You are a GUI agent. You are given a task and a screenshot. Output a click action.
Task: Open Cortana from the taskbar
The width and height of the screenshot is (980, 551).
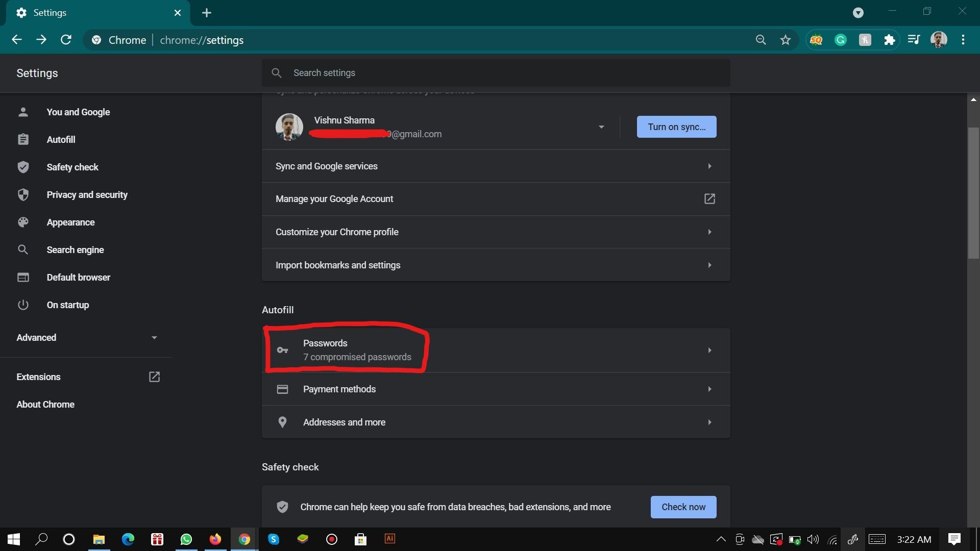click(69, 539)
